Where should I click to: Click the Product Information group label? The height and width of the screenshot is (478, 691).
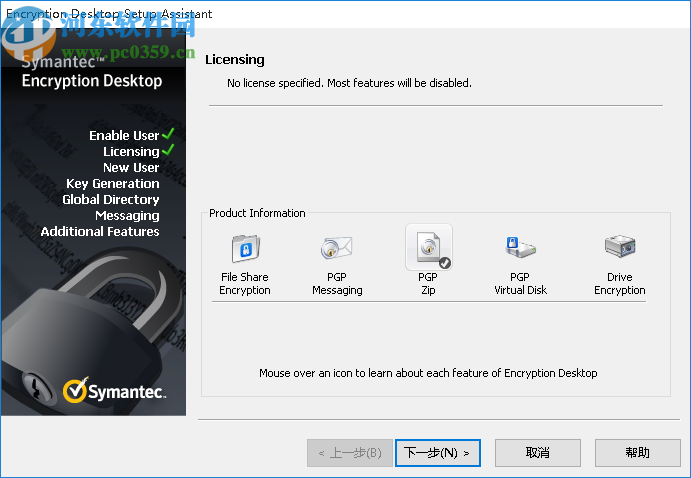pyautogui.click(x=257, y=213)
